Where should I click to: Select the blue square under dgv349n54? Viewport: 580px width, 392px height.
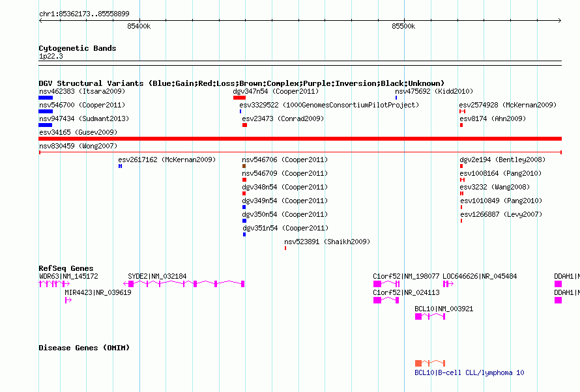(244, 207)
